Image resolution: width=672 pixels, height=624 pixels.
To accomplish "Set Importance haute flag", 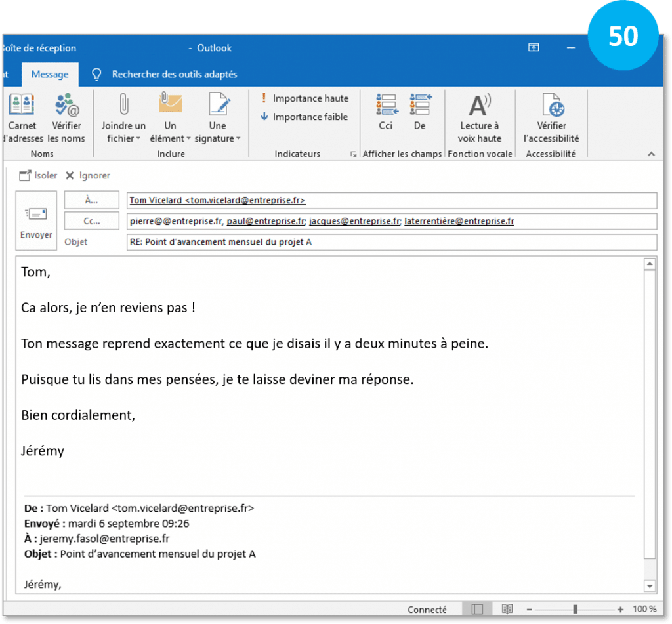I will [x=304, y=98].
